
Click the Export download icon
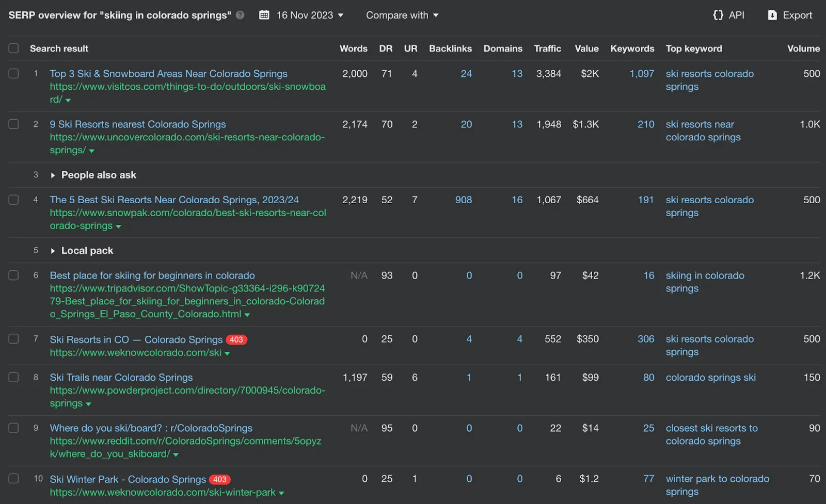[x=772, y=15]
